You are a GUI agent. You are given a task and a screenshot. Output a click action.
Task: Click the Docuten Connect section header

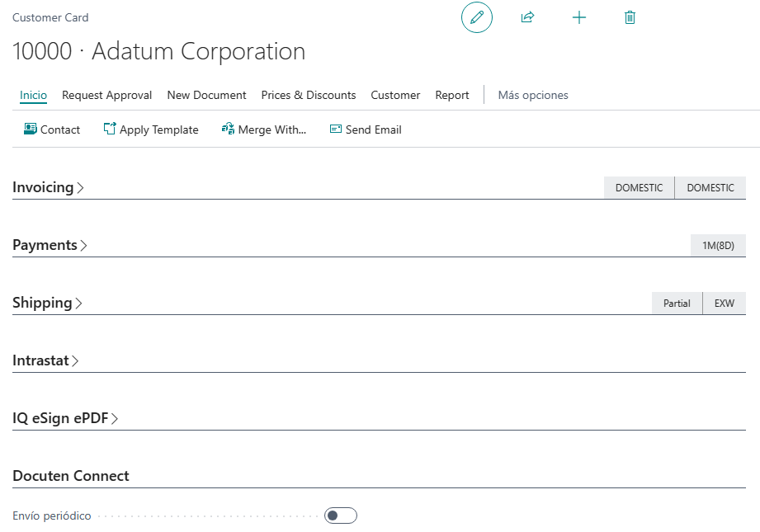tap(71, 476)
